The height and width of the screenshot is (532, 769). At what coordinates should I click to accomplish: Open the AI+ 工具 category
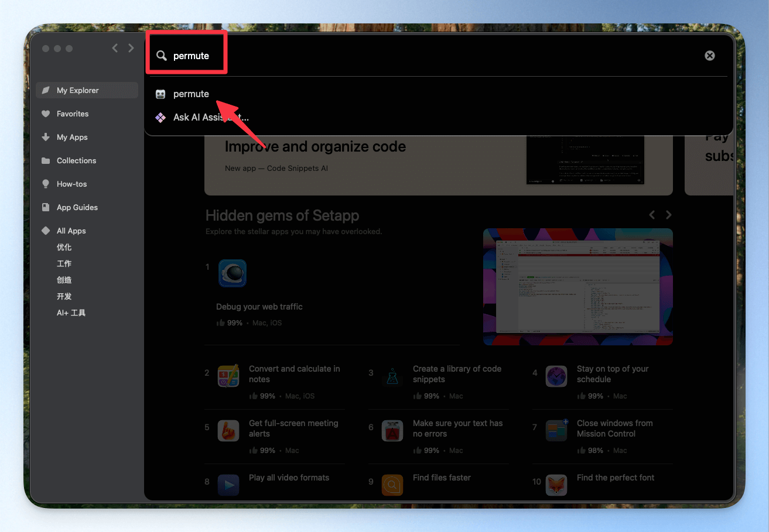click(x=71, y=313)
